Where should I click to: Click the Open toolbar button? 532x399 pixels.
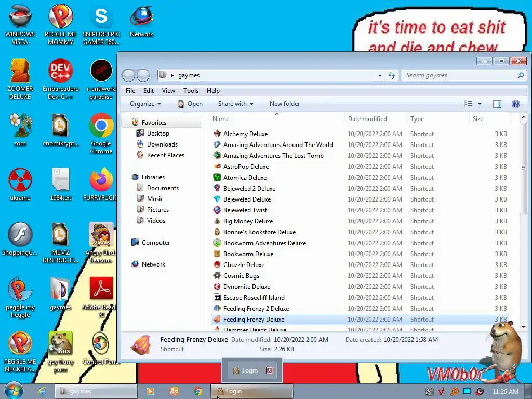pyautogui.click(x=190, y=104)
